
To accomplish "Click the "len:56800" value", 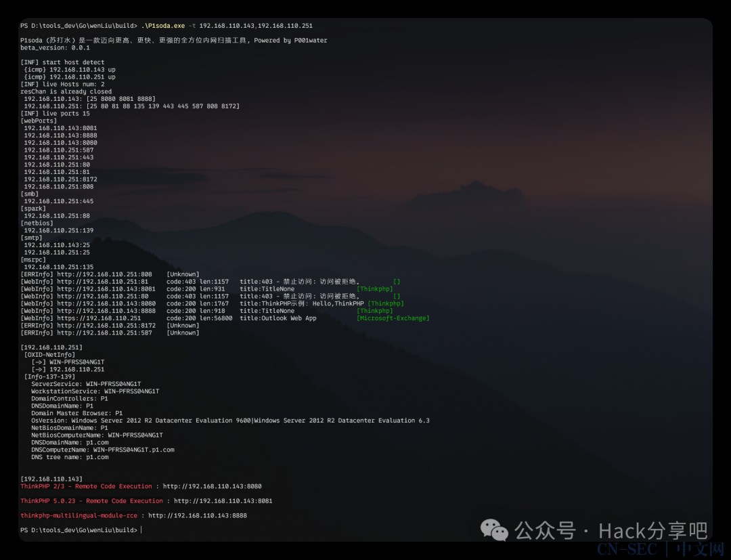I will click(216, 318).
